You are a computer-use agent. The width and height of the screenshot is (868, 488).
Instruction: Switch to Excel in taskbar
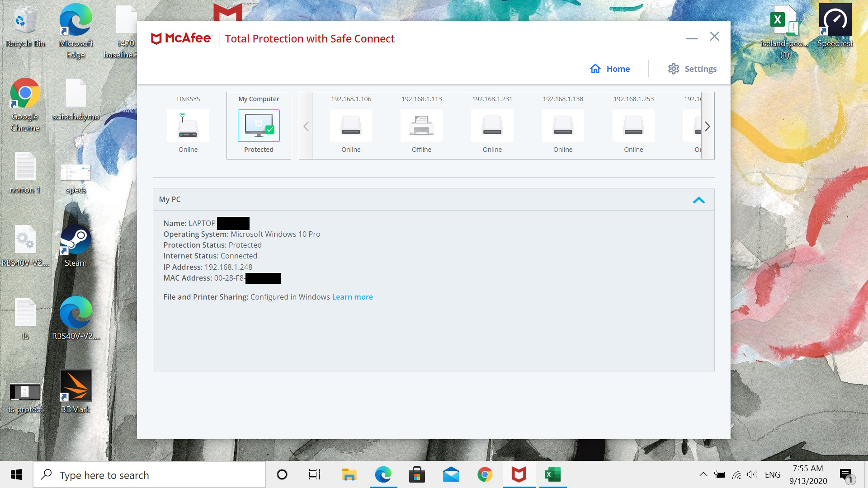point(552,474)
